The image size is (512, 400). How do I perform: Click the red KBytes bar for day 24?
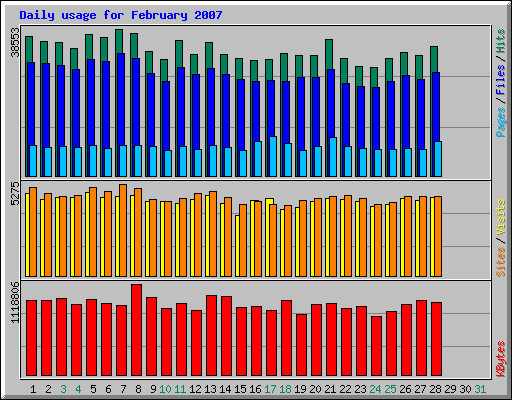click(377, 346)
